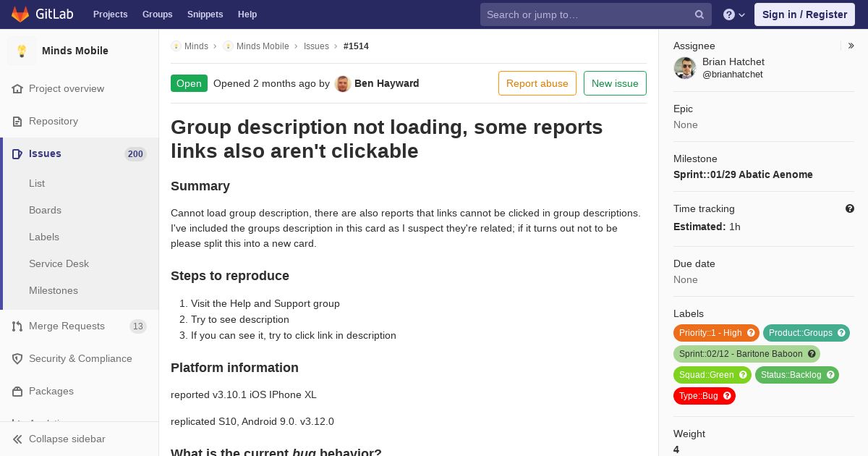868x456 pixels.
Task: Open the Groups menu in top navbar
Action: point(158,14)
